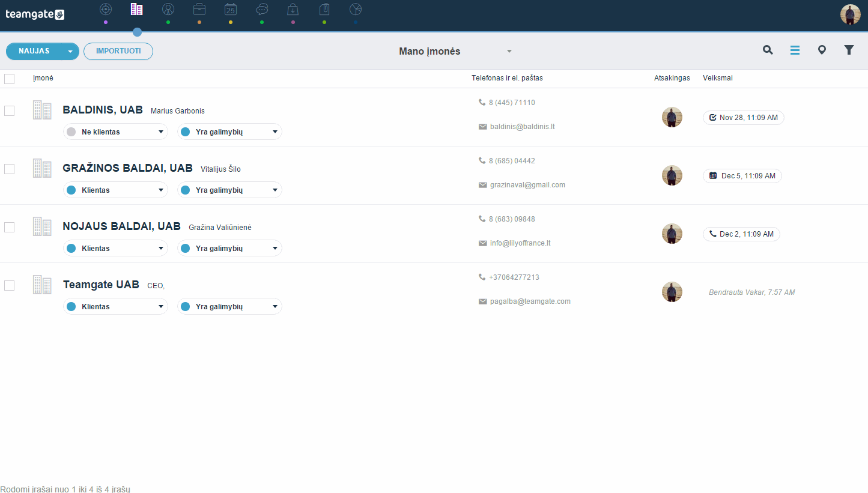Open GRAŽINOS BALDAI, UAB company link
This screenshot has height=493, width=868.
click(x=128, y=168)
